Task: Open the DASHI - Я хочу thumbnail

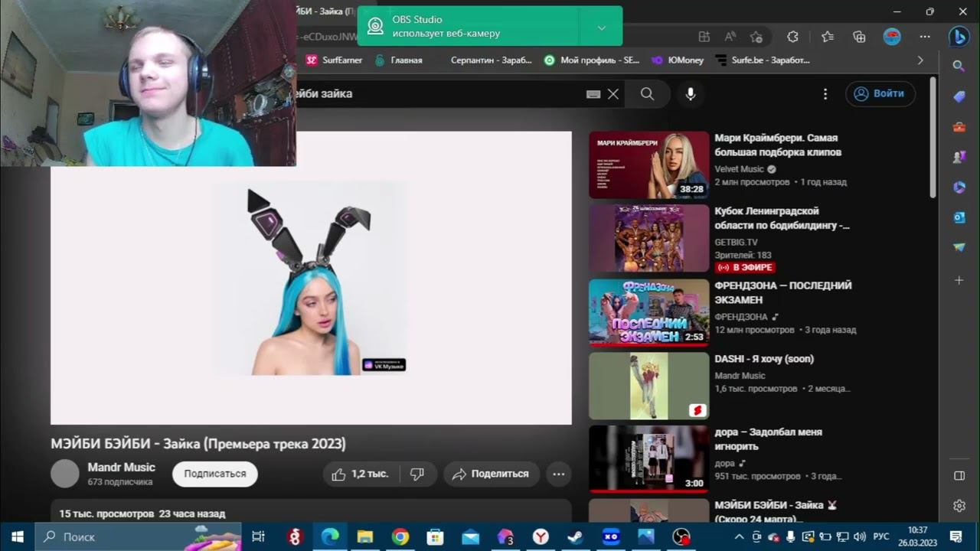Action: tap(649, 386)
